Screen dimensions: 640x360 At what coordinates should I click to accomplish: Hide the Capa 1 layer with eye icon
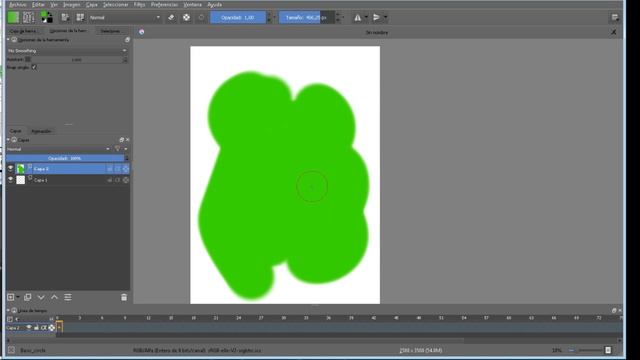click(x=11, y=180)
